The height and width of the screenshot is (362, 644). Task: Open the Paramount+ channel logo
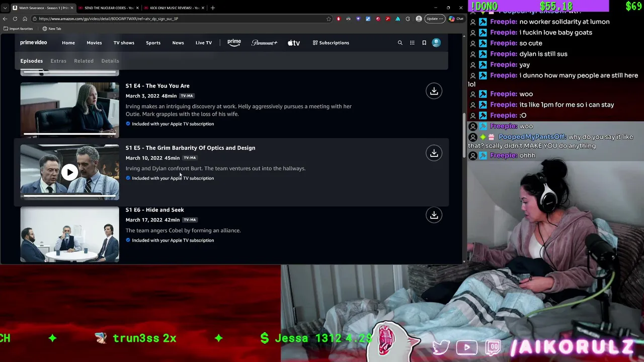pyautogui.click(x=264, y=43)
